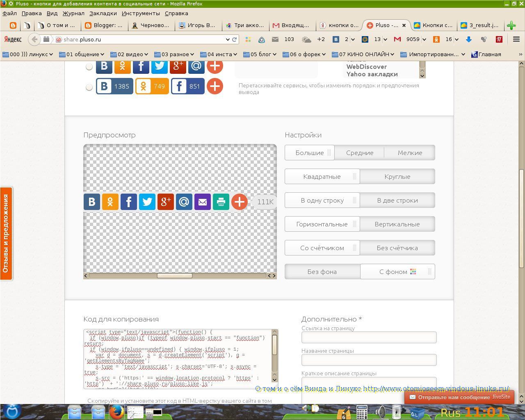Open the Firefox hamburger menu
Image resolution: width=525 pixels, height=420 pixels.
point(516,39)
